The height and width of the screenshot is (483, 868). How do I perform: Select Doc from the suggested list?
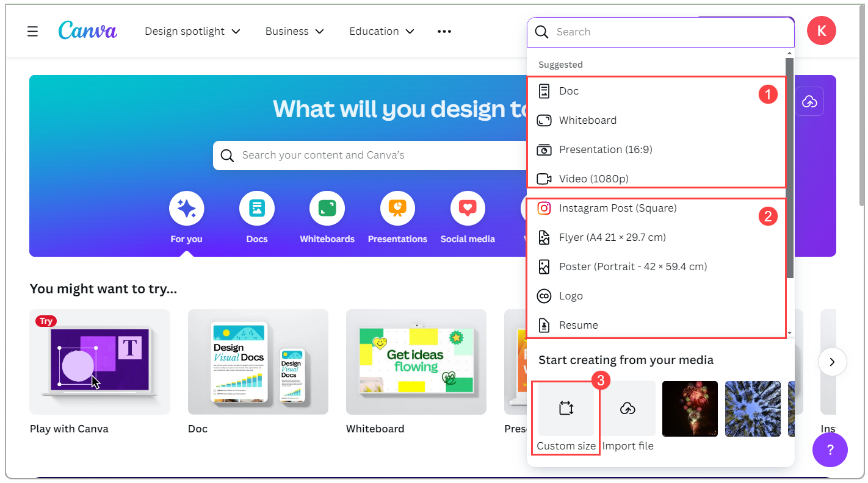568,90
